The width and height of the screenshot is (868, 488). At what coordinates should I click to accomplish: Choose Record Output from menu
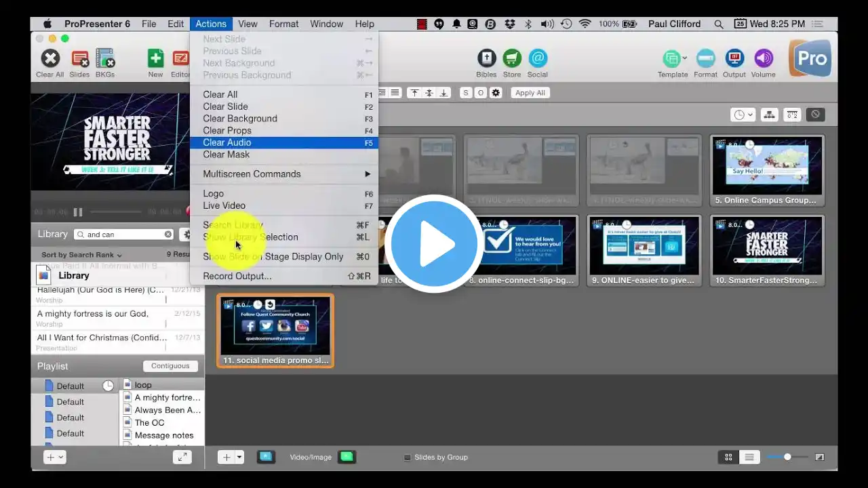point(284,276)
